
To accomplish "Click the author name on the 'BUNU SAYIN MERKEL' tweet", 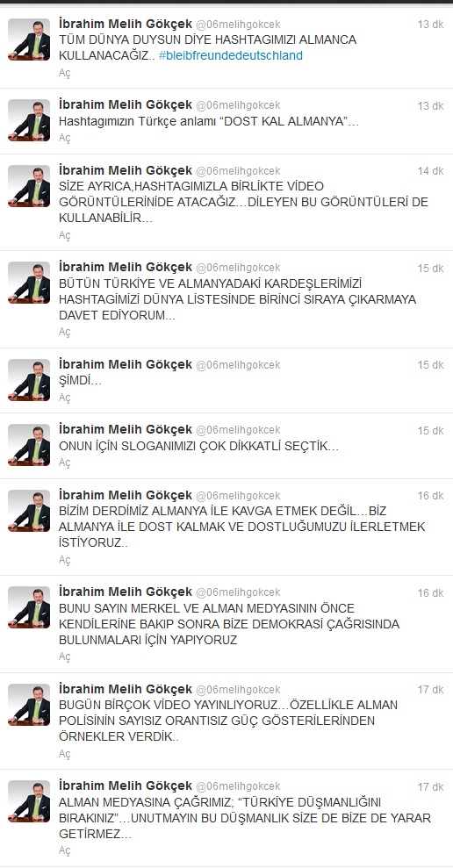I will (126, 592).
